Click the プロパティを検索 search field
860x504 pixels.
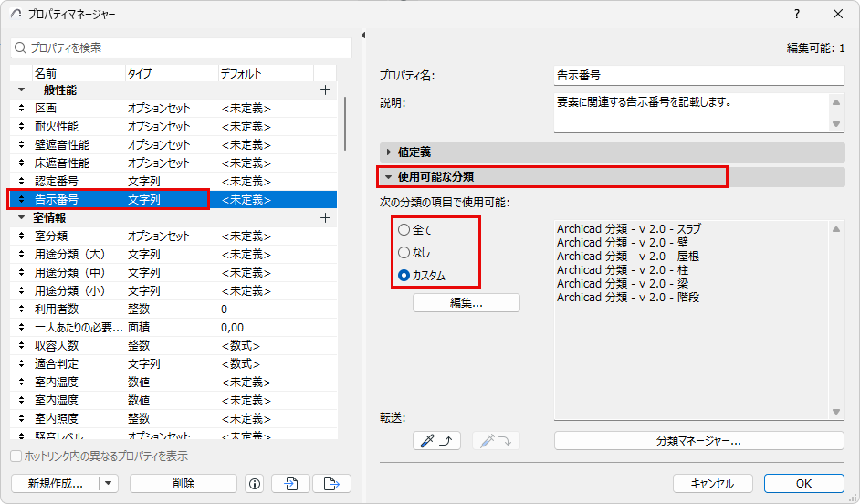[181, 48]
